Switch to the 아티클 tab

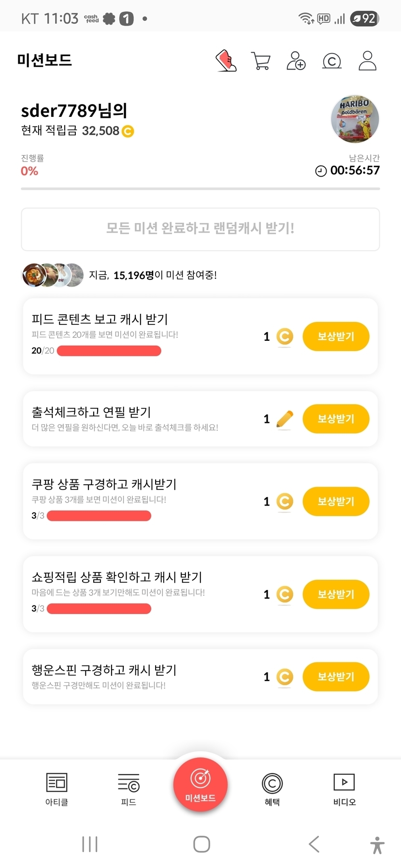(57, 789)
